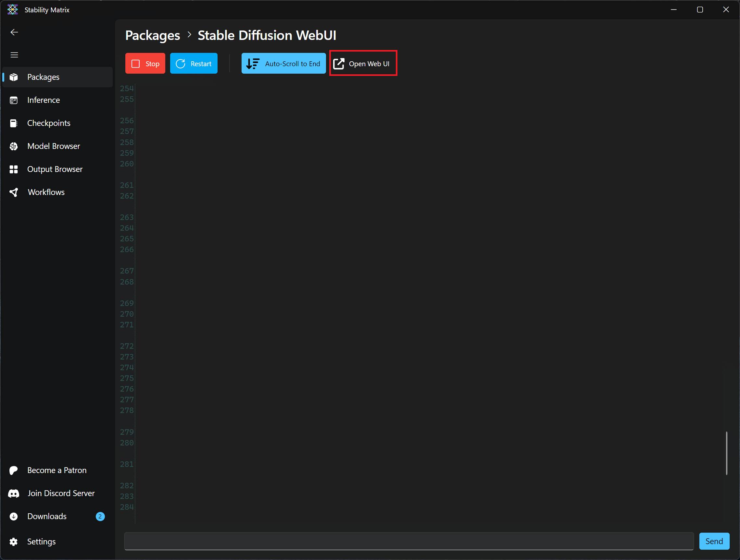Open the Output Browser
The image size is (740, 560).
(x=55, y=169)
